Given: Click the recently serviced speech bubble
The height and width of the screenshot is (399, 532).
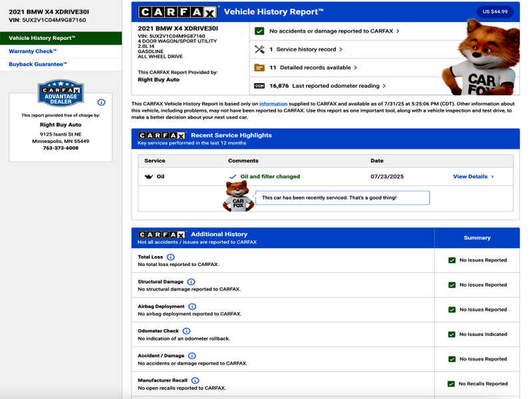Looking at the screenshot, I should tap(342, 198).
